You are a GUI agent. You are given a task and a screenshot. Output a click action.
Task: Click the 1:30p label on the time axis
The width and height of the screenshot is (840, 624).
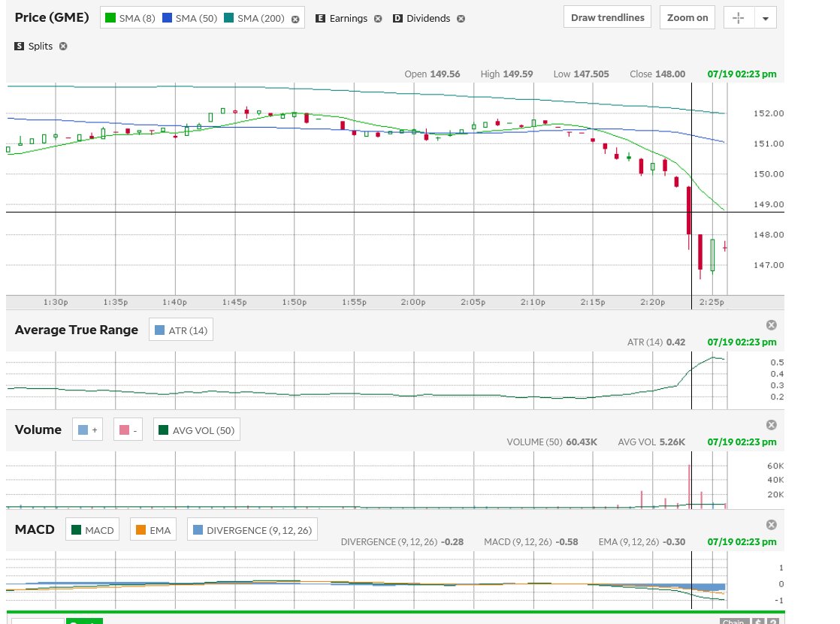pos(56,302)
